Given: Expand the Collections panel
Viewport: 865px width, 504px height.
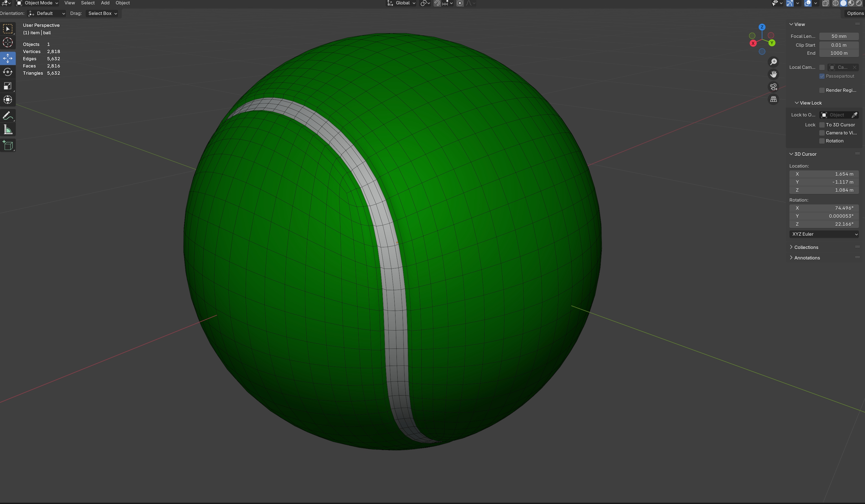Looking at the screenshot, I should (x=806, y=247).
